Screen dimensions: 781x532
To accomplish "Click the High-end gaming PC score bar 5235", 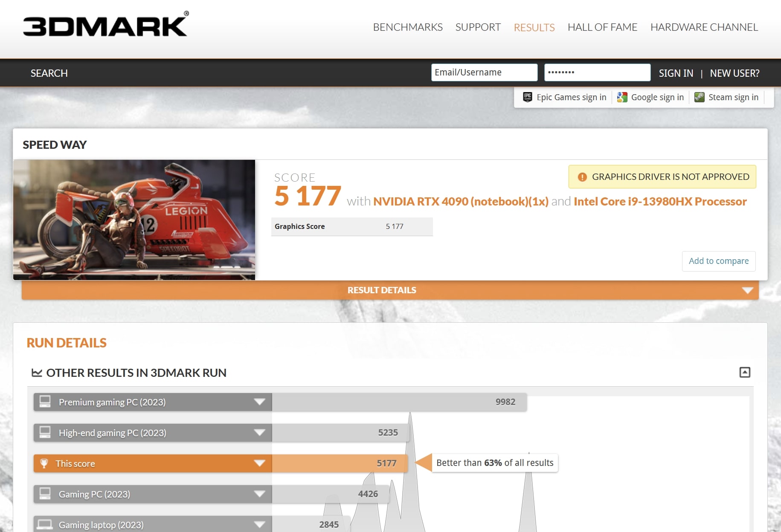I will pos(341,433).
